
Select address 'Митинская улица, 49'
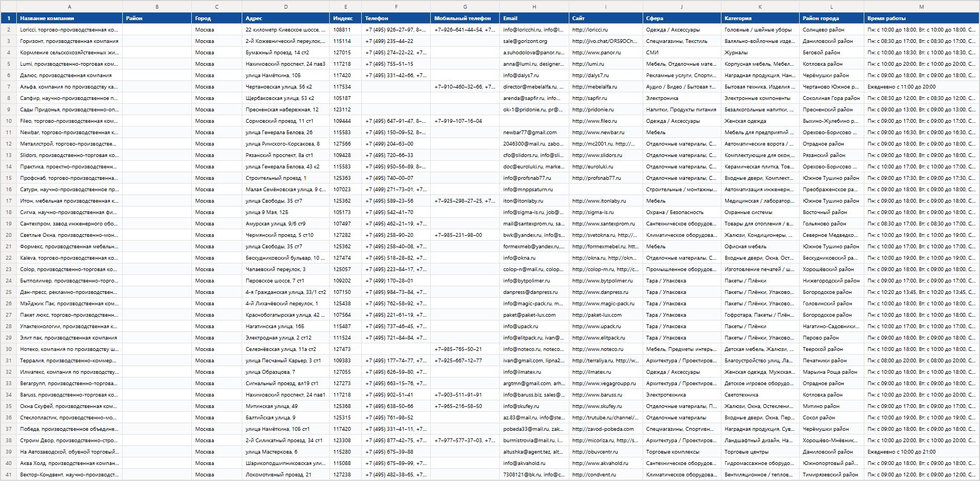(x=286, y=406)
